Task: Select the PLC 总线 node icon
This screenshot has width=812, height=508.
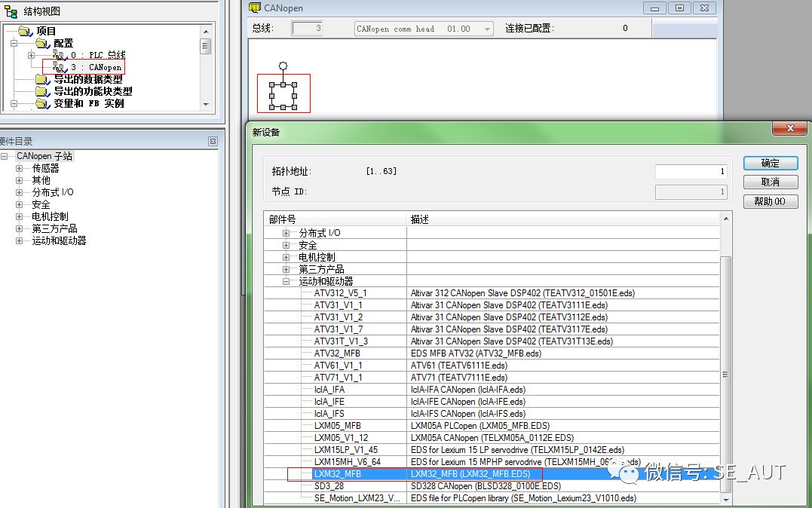Action: coord(59,55)
